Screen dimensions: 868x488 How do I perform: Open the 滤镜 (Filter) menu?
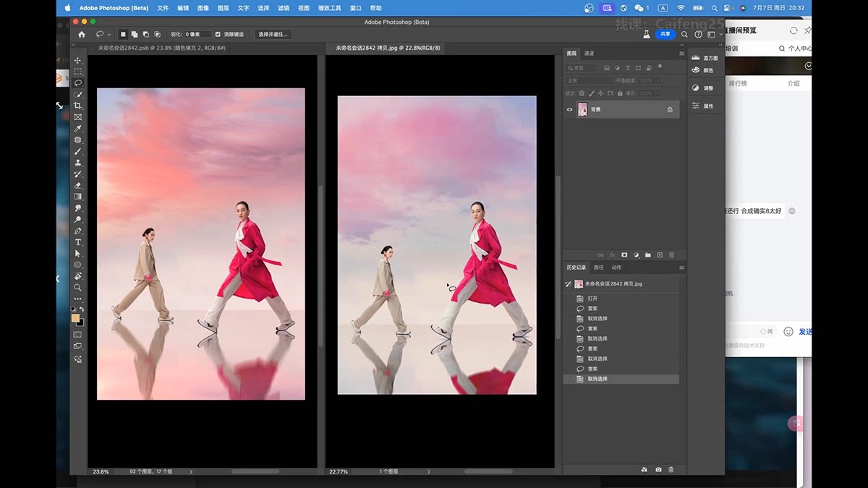coord(284,8)
